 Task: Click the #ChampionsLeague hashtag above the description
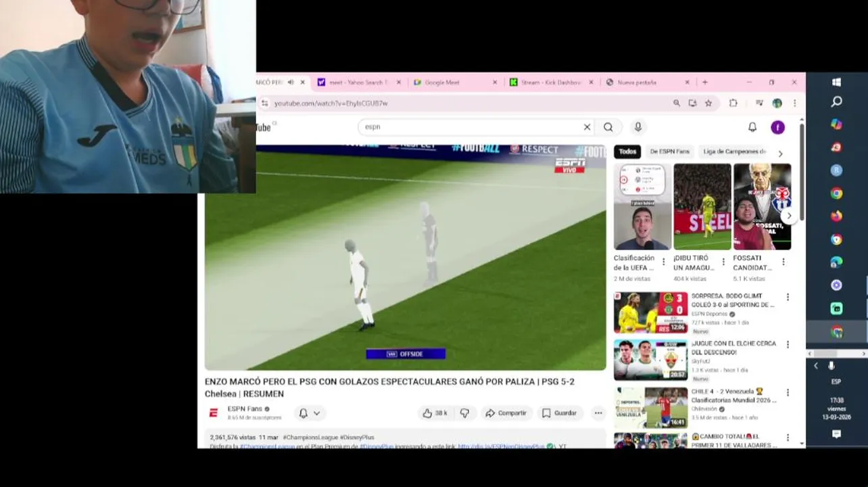(310, 438)
